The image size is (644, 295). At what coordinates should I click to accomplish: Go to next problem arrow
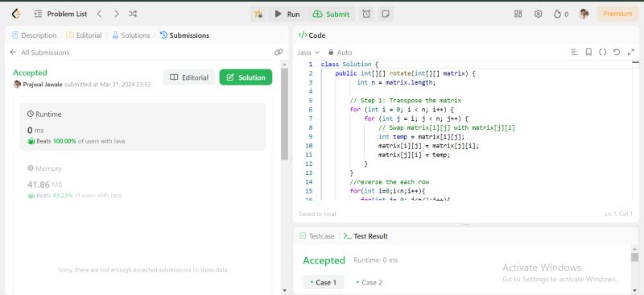(116, 14)
